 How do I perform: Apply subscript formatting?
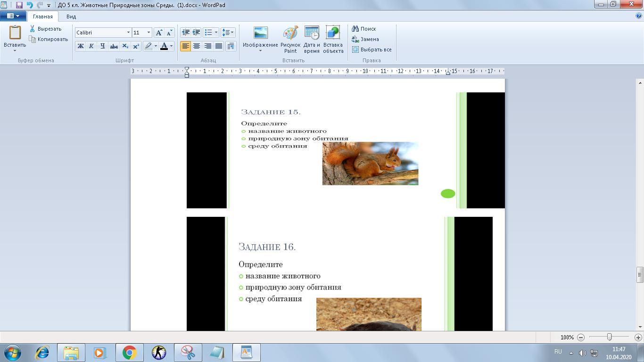(x=125, y=46)
